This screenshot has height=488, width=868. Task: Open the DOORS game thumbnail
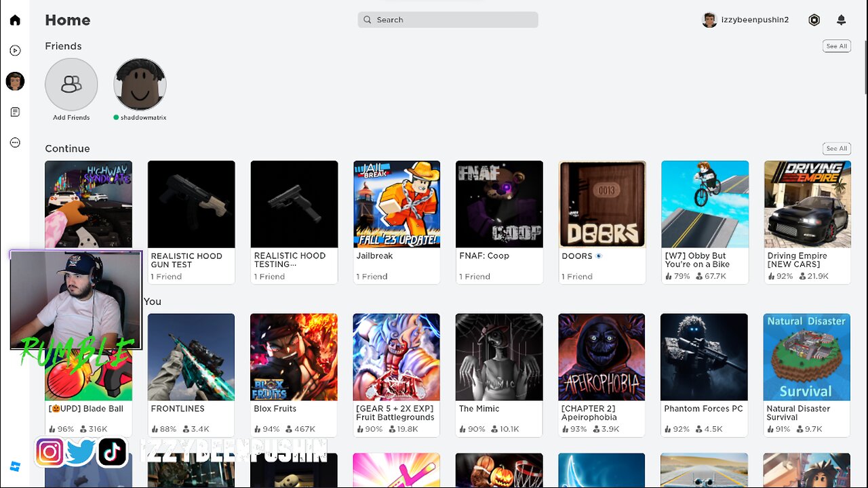click(x=602, y=204)
